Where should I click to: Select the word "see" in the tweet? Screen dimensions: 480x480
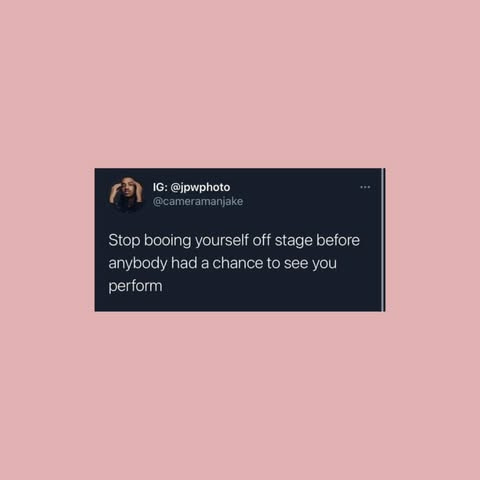296,263
